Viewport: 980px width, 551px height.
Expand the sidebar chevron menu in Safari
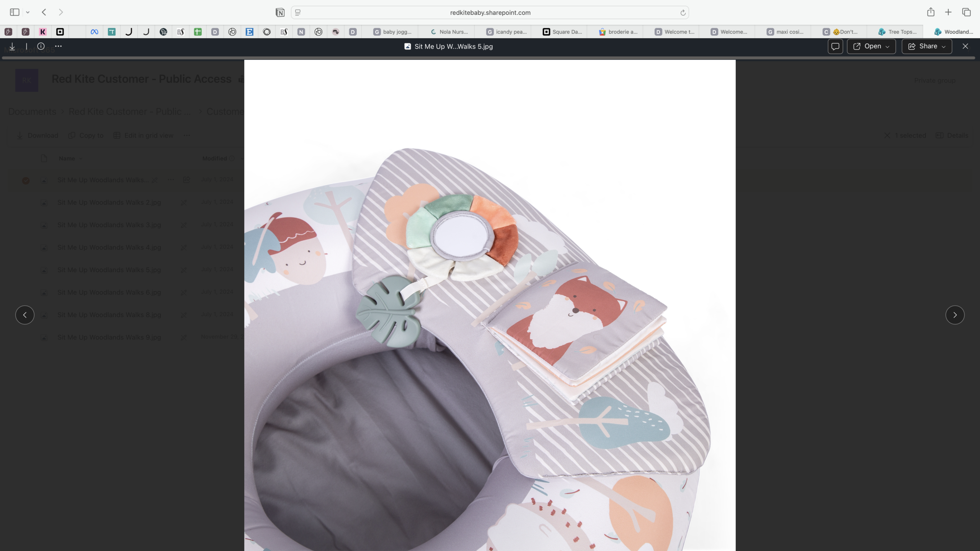[28, 12]
